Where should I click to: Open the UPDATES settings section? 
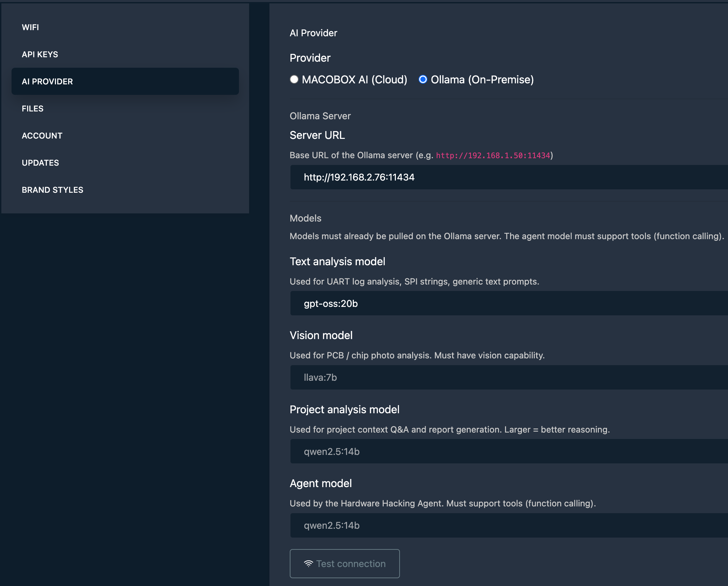(x=40, y=163)
